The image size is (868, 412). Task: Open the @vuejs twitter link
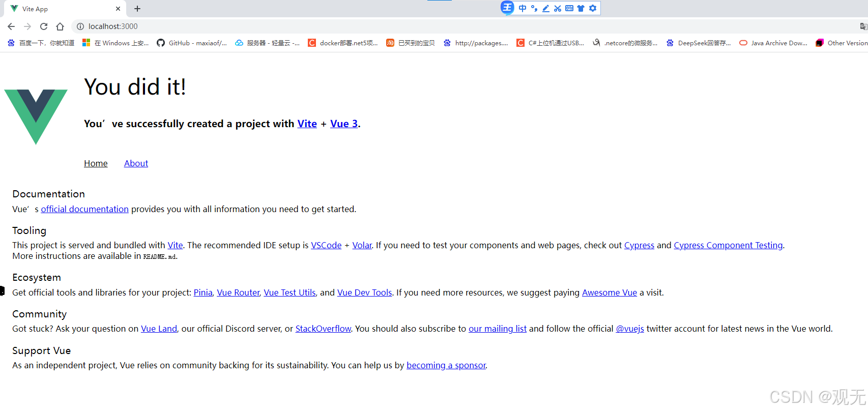pyautogui.click(x=630, y=329)
